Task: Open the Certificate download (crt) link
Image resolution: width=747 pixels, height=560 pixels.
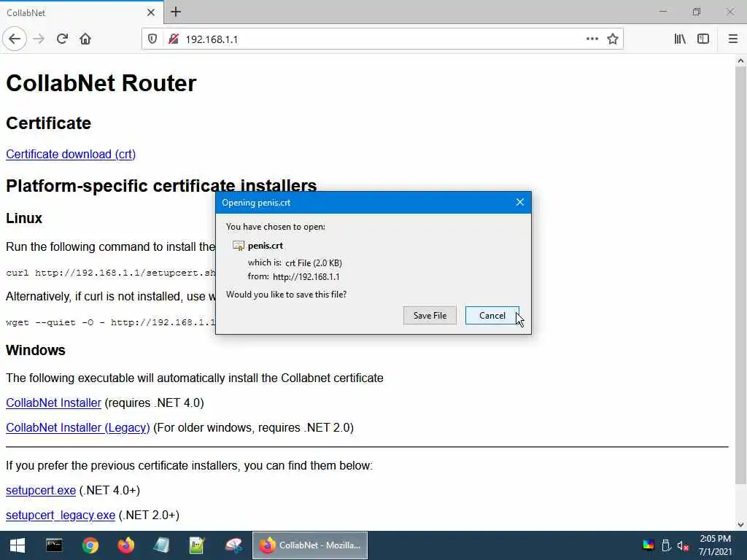Action: point(71,155)
